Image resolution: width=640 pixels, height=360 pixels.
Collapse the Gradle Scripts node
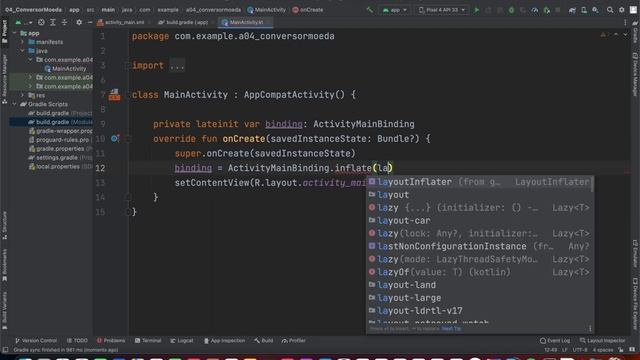pos(15,104)
